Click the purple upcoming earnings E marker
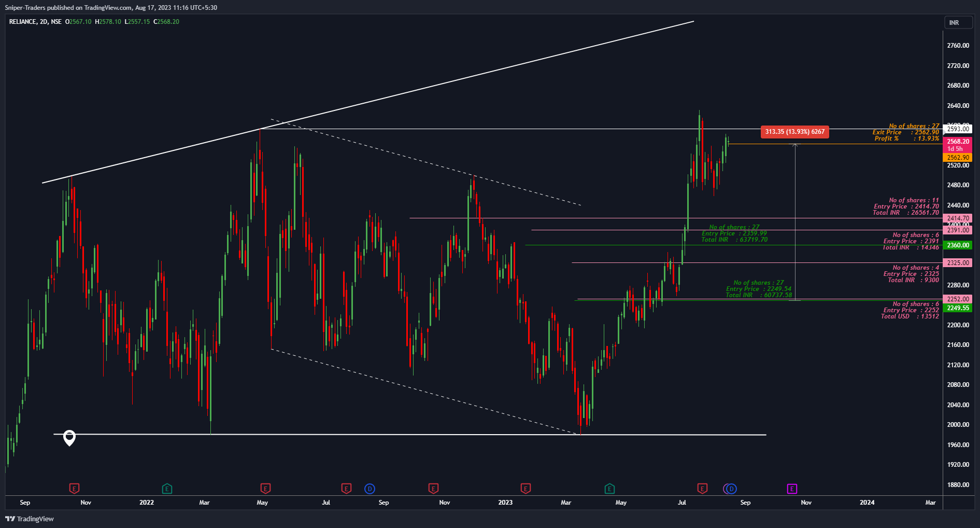 (792, 489)
